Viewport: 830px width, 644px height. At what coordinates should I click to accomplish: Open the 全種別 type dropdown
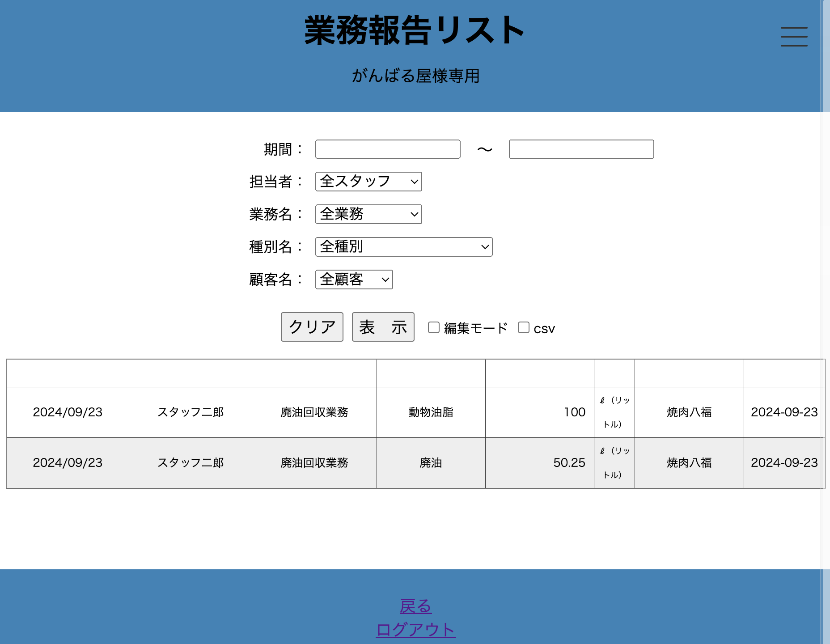tap(403, 247)
